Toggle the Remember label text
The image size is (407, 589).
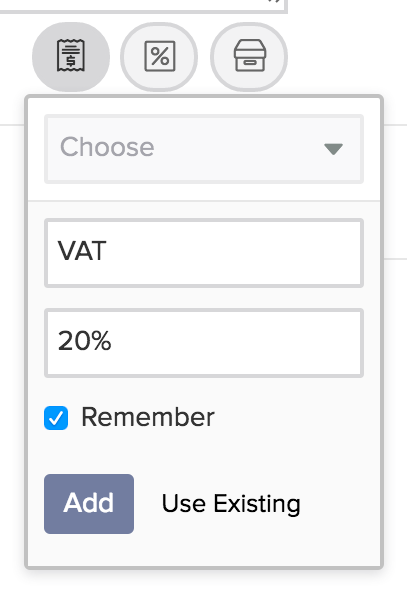coord(148,417)
